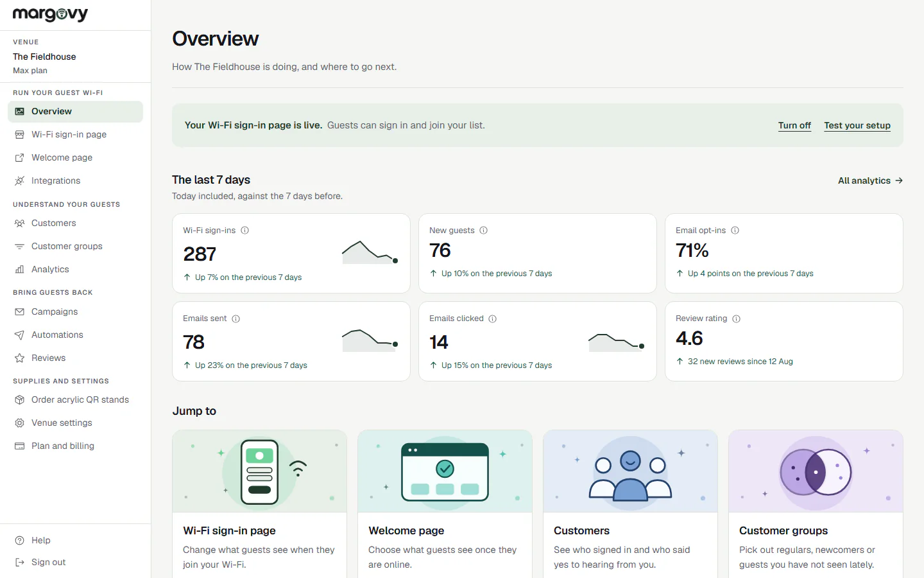This screenshot has height=578, width=924.
Task: Click the Max plan label
Action: coord(30,71)
